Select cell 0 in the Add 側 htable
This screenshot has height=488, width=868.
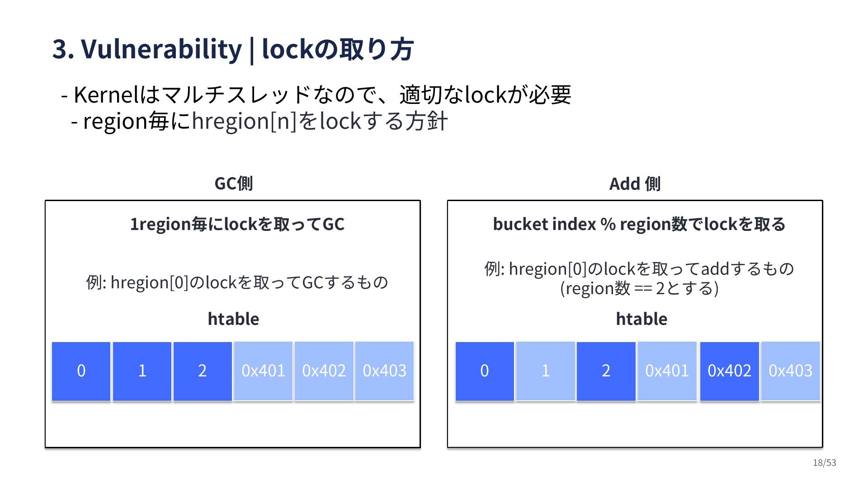pos(485,371)
